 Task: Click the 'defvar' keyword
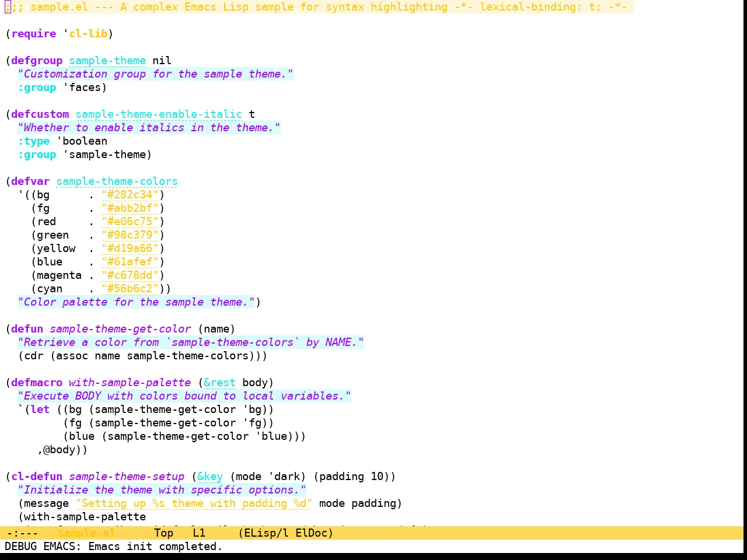click(30, 181)
